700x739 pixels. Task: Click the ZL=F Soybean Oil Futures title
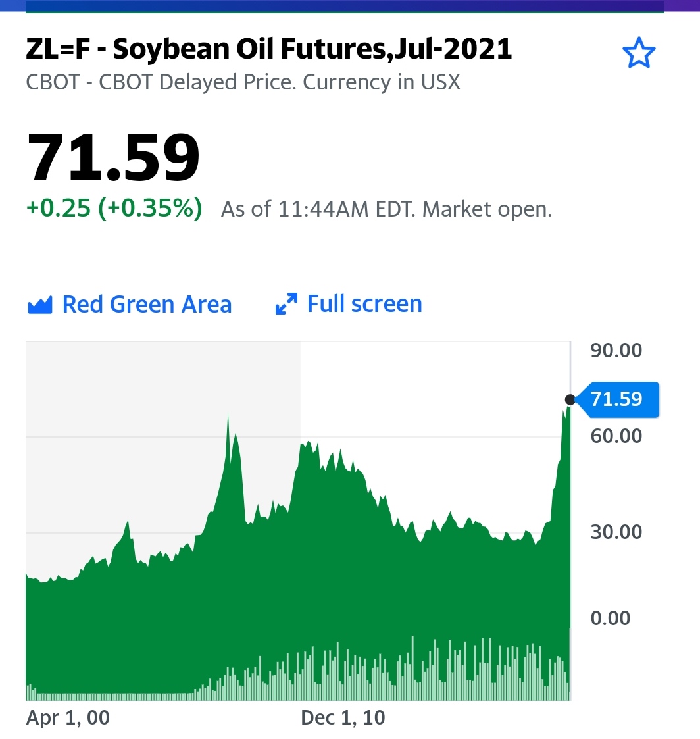(269, 49)
